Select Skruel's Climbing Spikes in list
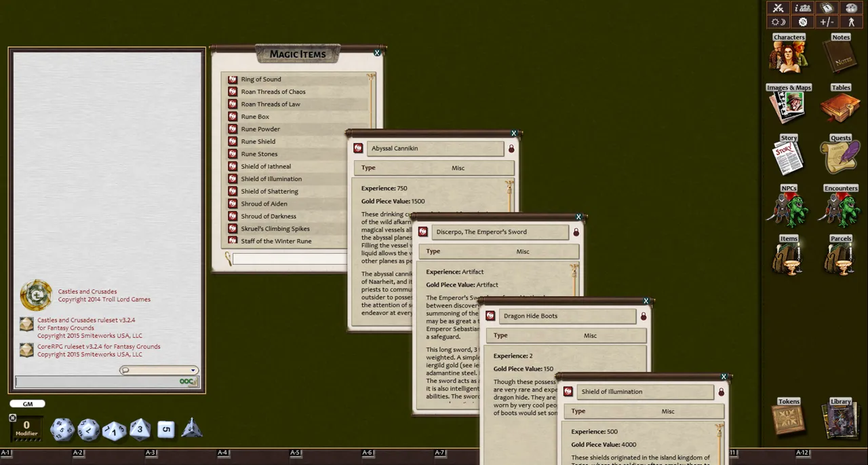This screenshot has width=868, height=465. tap(275, 229)
